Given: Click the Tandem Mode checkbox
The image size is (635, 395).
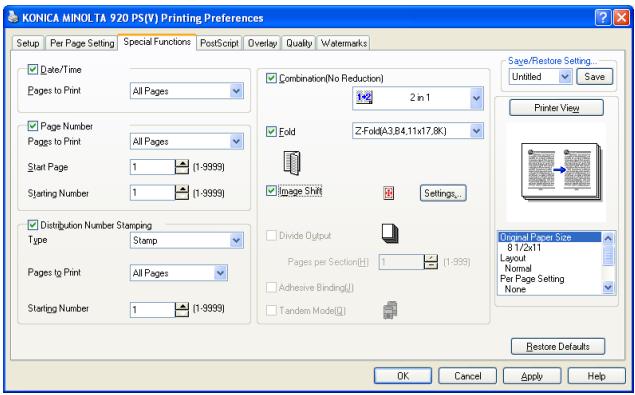Looking at the screenshot, I should point(271,311).
